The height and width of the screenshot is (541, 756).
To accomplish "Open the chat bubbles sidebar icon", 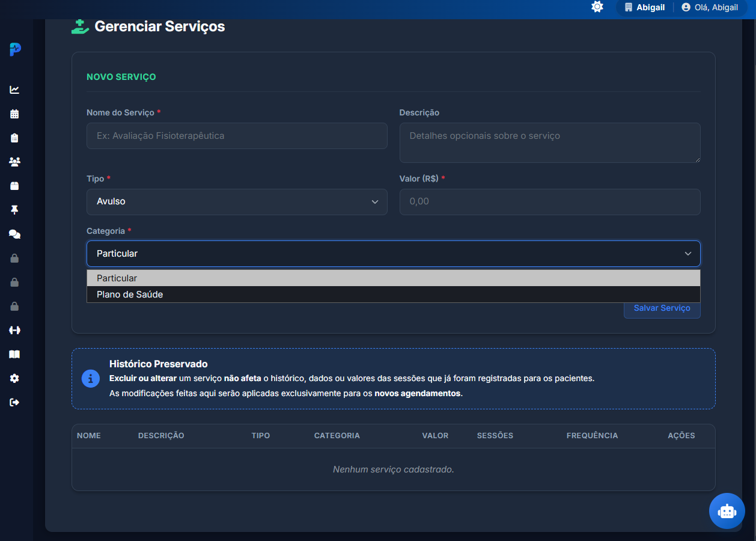I will pyautogui.click(x=14, y=234).
